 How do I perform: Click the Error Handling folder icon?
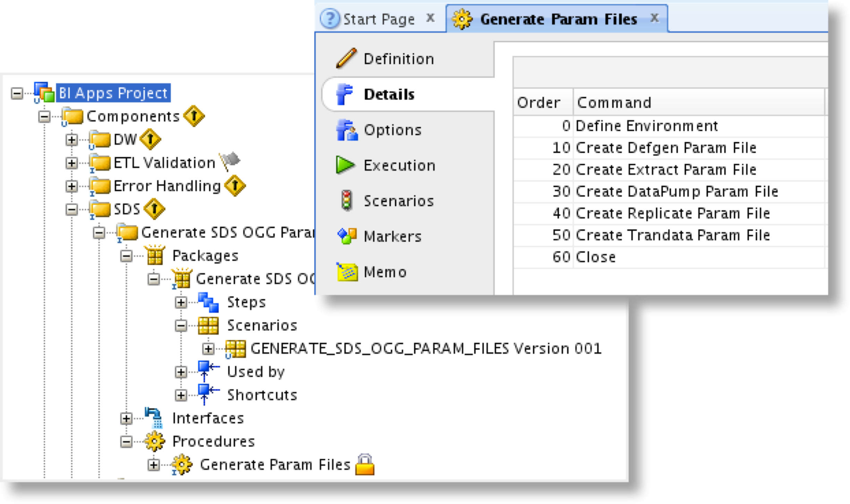coord(99,186)
